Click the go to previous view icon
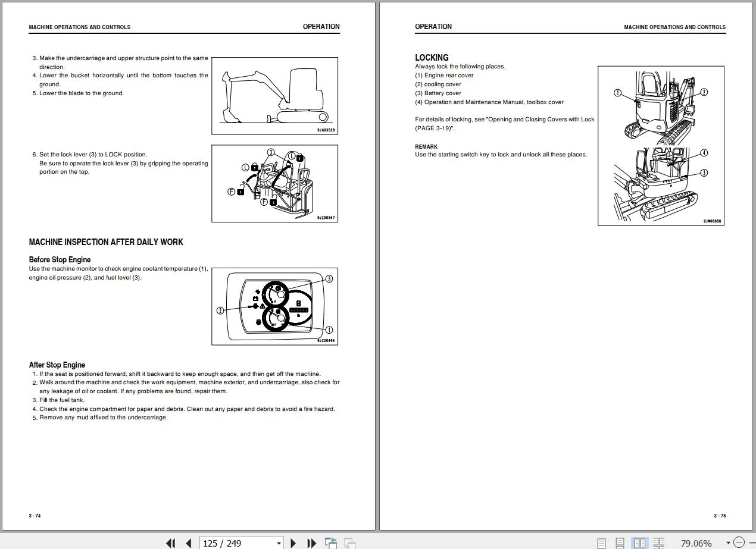The height and width of the screenshot is (549, 756). click(331, 542)
